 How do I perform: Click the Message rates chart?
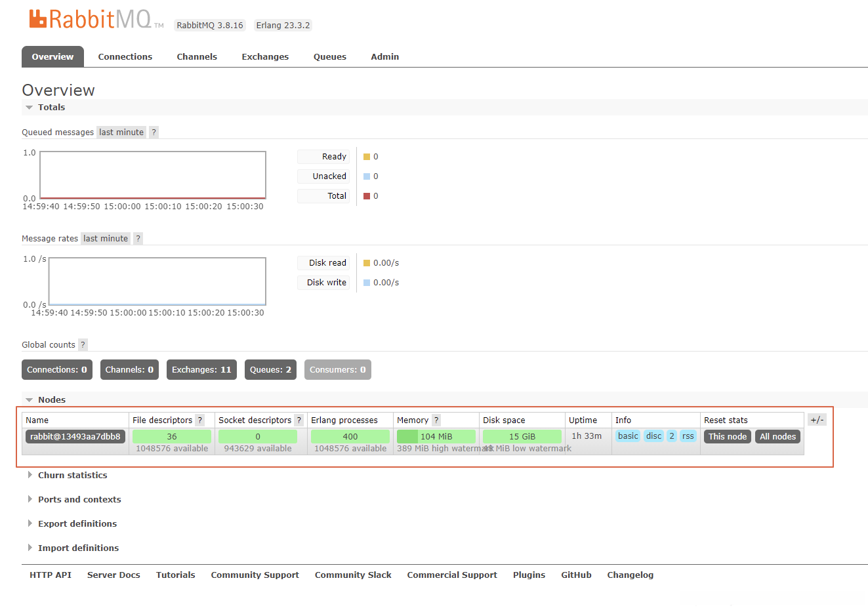157,281
